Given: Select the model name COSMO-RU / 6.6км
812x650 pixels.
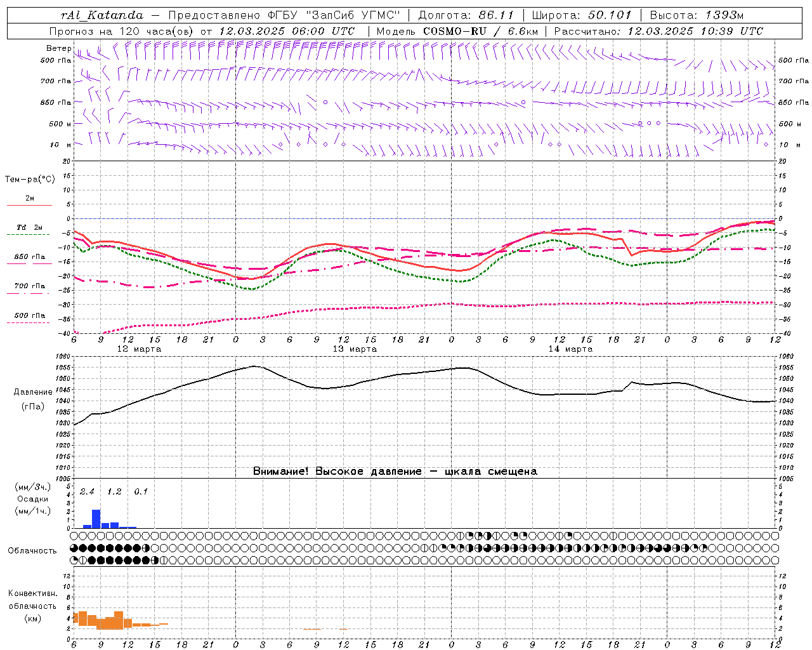Looking at the screenshot, I should coord(480,31).
